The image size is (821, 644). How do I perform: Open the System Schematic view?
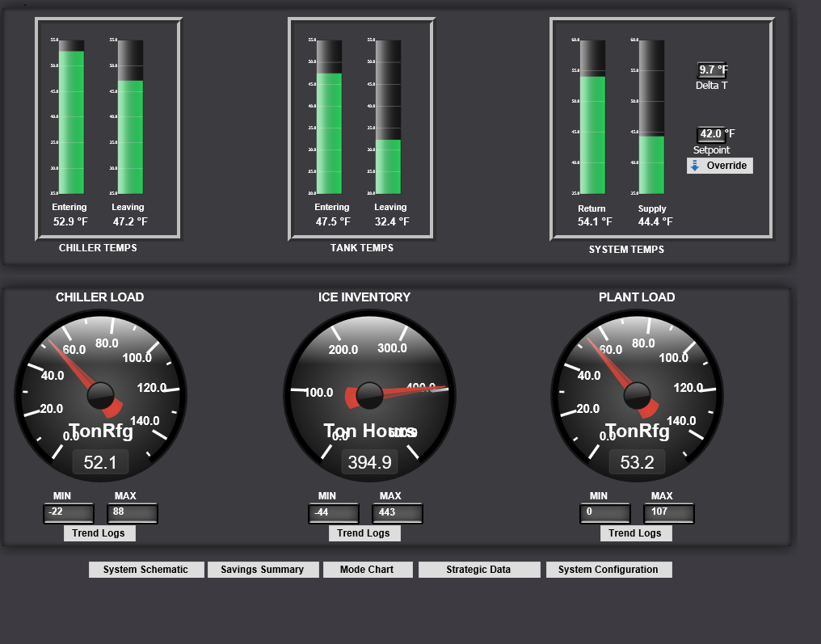coord(145,569)
